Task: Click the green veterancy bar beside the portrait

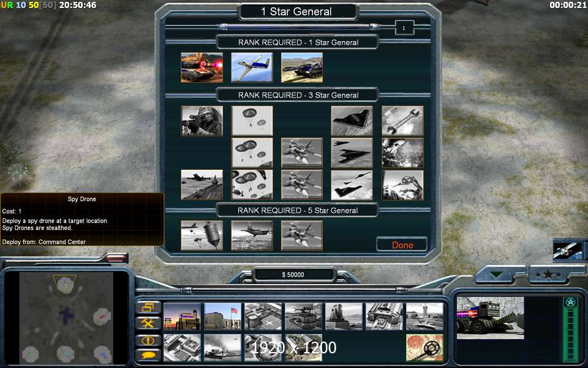Action: click(x=570, y=330)
